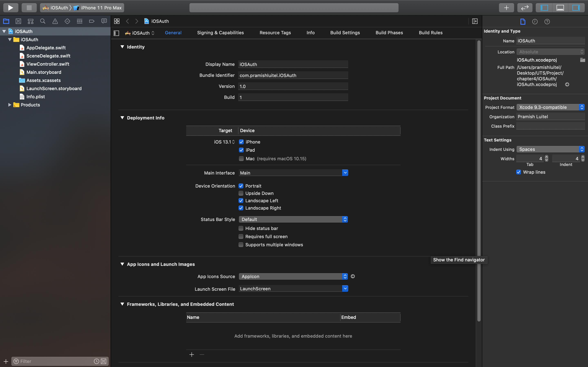Switch to Build Settings tab
Viewport: 588px width, 367px height.
[x=345, y=33]
